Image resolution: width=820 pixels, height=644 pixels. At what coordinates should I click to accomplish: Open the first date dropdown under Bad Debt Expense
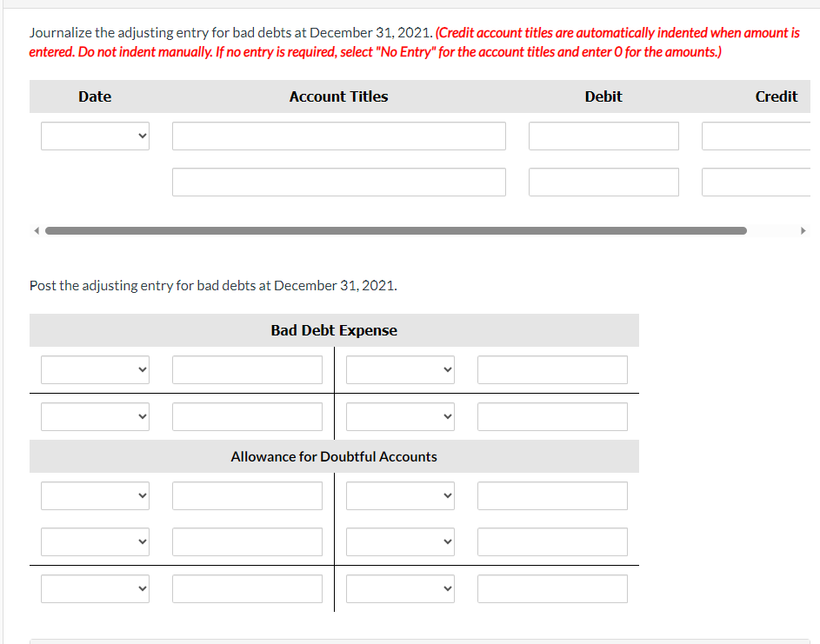95,369
